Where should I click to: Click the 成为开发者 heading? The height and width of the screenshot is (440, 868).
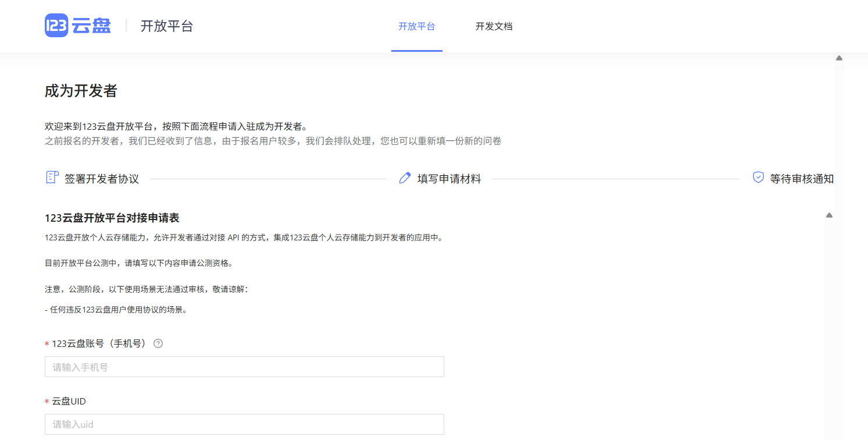81,91
